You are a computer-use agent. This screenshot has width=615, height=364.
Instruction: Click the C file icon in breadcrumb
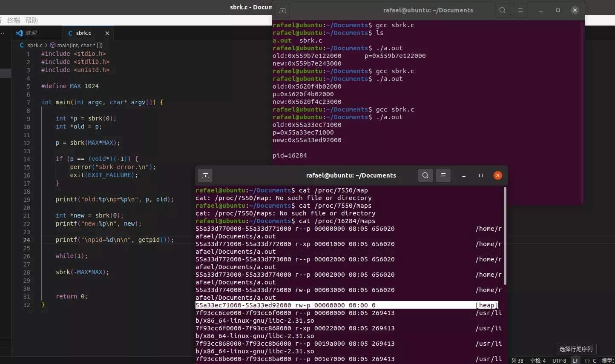click(x=22, y=45)
